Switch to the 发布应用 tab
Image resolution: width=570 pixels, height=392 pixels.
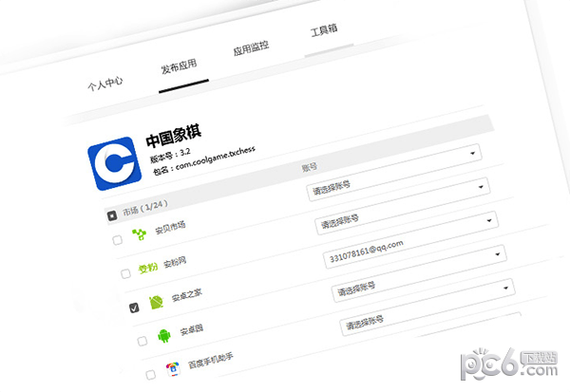(180, 66)
